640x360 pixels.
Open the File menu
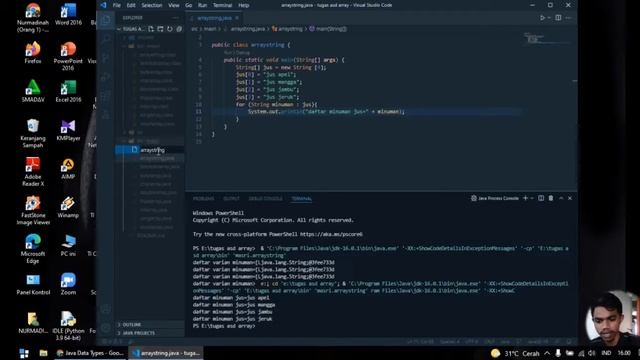(117, 5)
